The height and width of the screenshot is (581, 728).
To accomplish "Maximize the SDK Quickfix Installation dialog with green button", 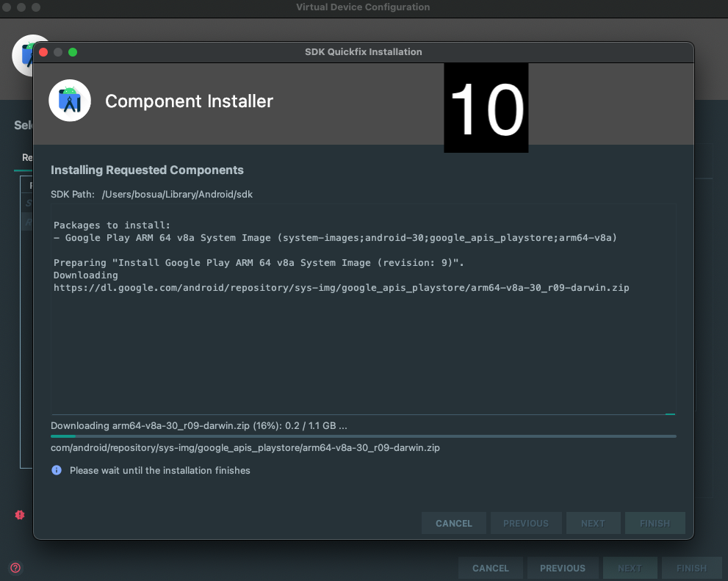I will point(73,52).
